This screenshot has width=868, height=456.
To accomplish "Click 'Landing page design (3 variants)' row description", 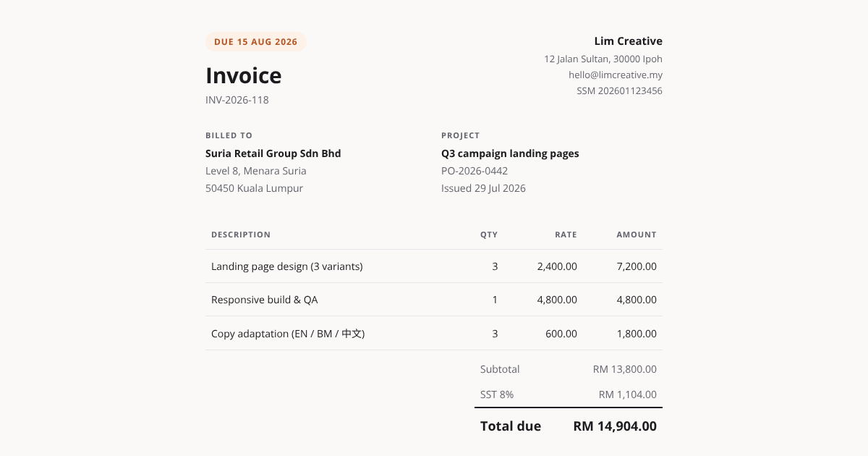I will 287,266.
